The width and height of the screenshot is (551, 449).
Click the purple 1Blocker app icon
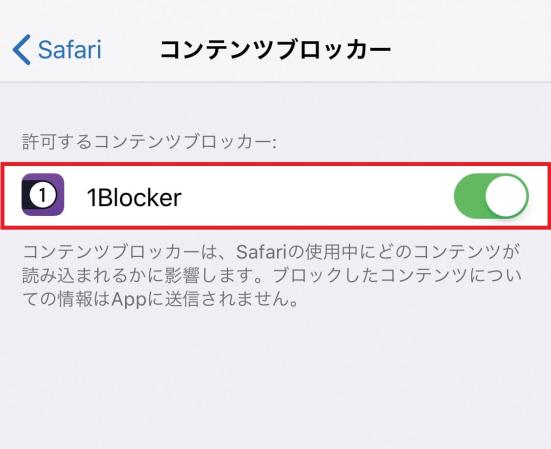coord(43,194)
